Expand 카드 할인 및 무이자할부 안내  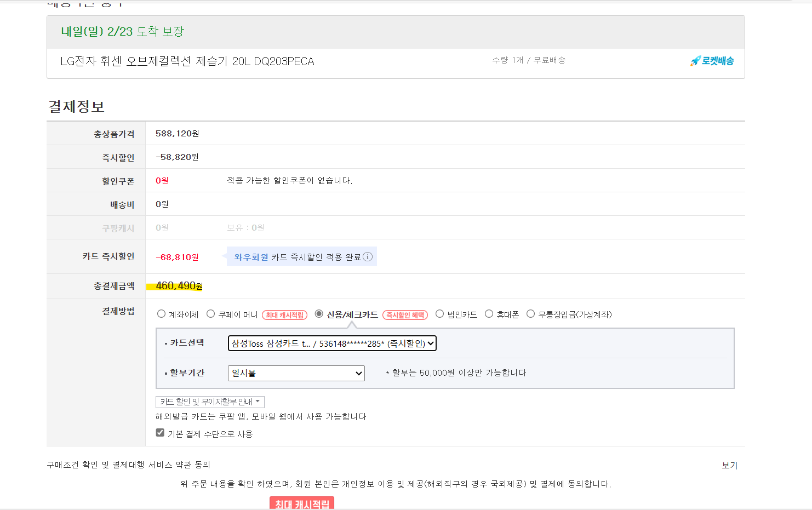point(210,402)
